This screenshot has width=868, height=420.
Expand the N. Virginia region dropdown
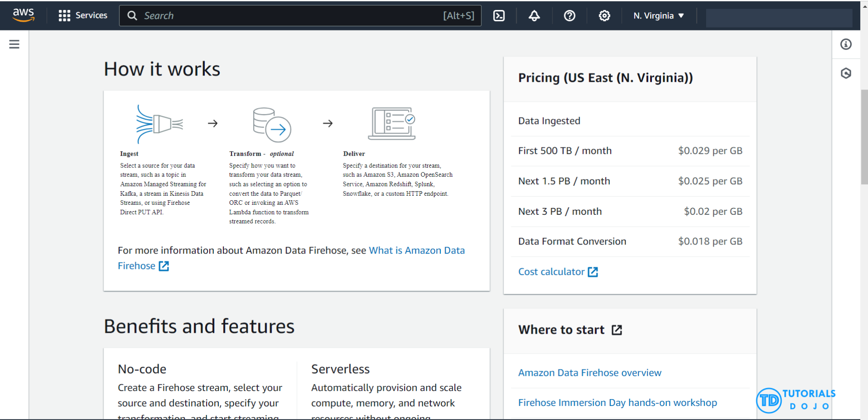click(659, 16)
